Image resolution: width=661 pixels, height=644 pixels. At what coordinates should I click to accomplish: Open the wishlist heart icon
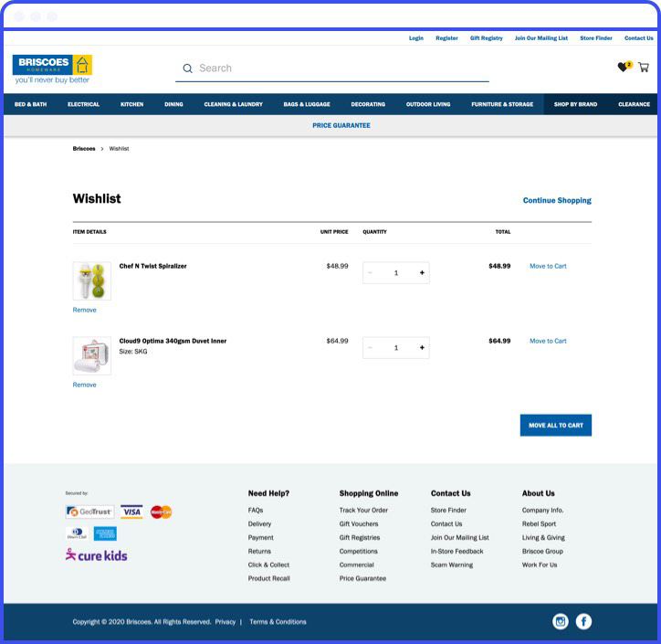click(624, 67)
